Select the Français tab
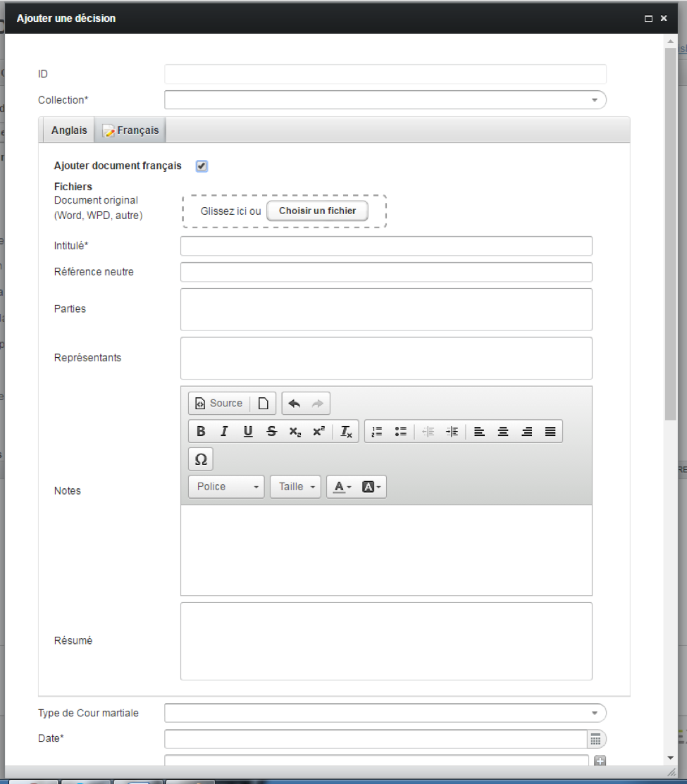Viewport: 687px width, 784px height. pyautogui.click(x=131, y=130)
